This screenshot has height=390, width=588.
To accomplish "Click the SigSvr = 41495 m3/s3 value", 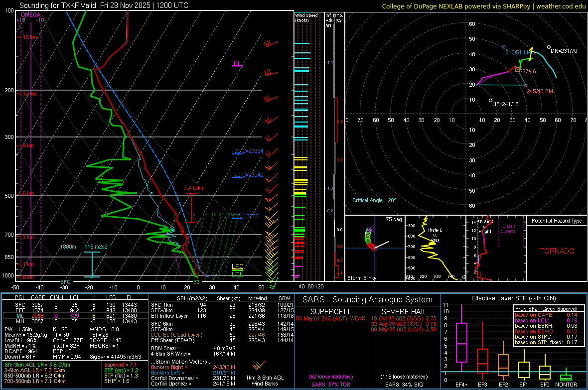I will 116,357.
